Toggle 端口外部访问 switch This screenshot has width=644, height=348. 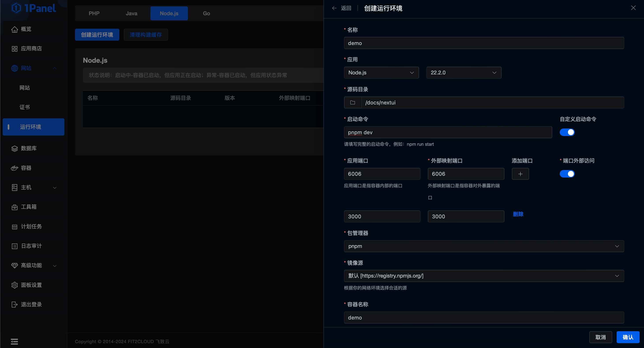tap(567, 174)
